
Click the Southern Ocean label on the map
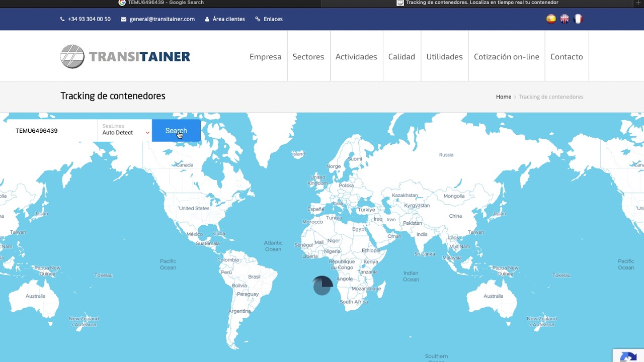tap(436, 358)
